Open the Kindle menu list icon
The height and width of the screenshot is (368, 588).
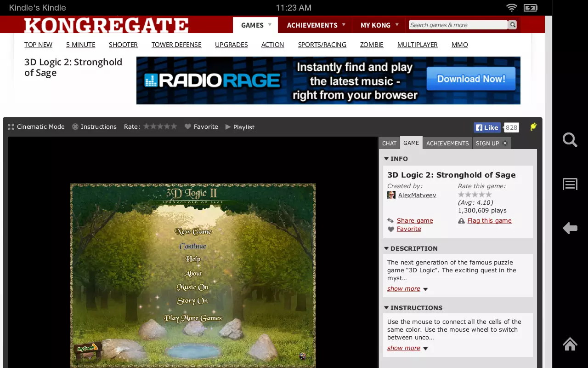(x=570, y=184)
